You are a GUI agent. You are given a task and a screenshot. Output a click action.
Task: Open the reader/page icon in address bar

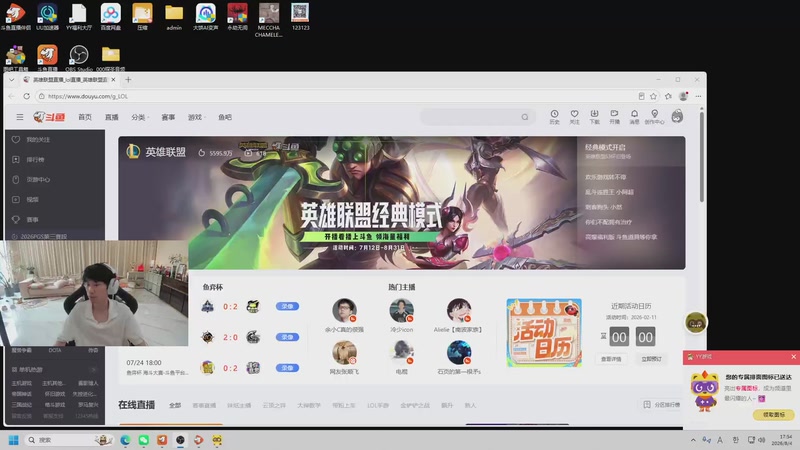(641, 96)
